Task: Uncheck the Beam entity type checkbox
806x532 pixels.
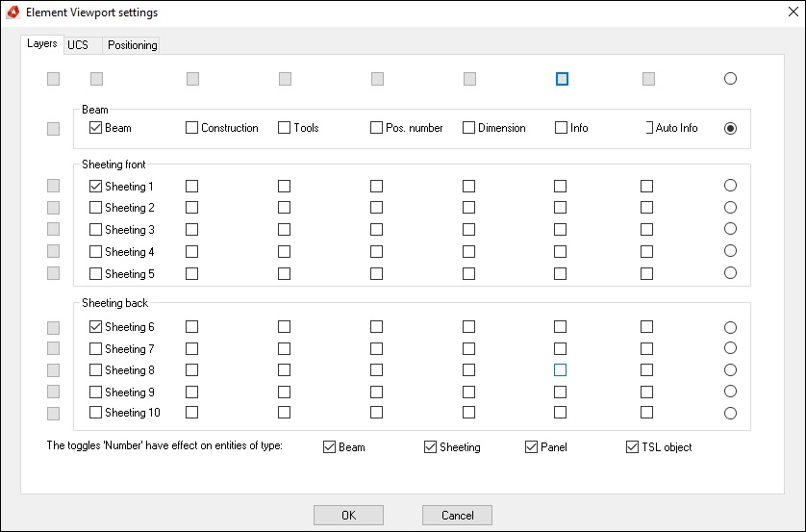Action: pos(330,447)
